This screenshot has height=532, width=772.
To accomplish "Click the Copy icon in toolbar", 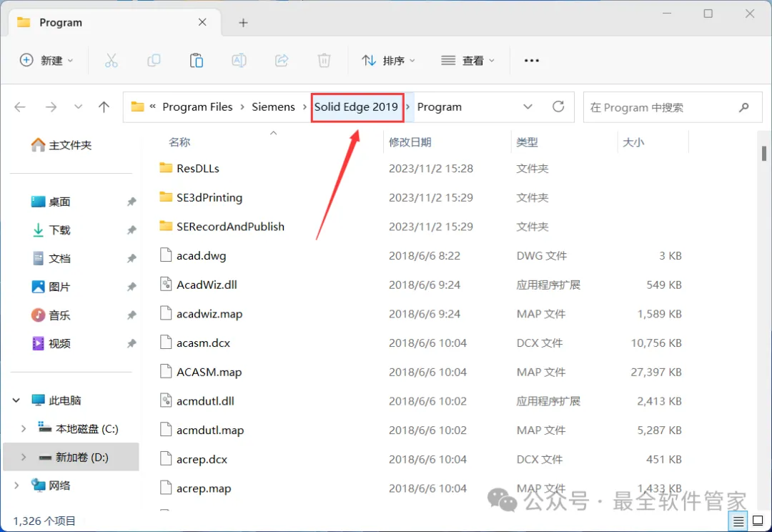I will (154, 61).
